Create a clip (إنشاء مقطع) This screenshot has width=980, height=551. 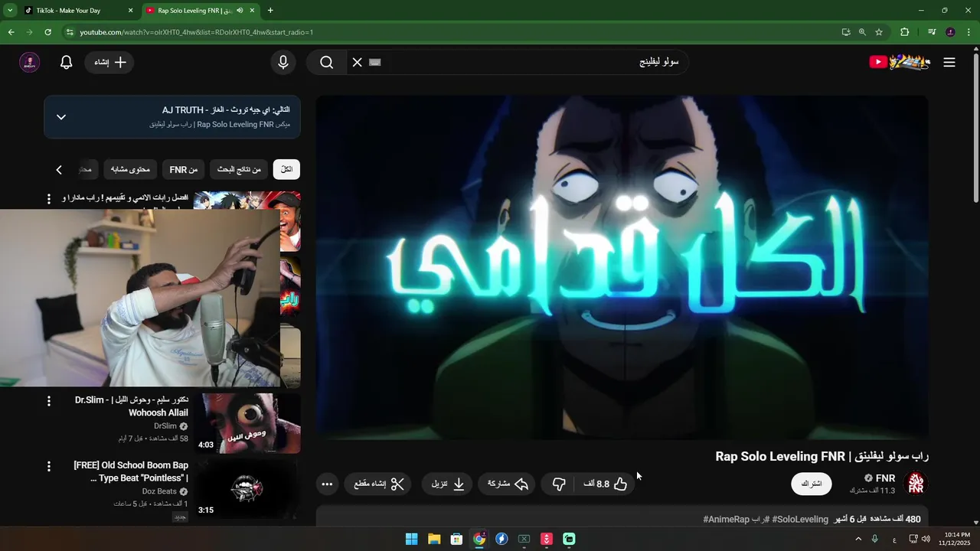pyautogui.click(x=379, y=484)
